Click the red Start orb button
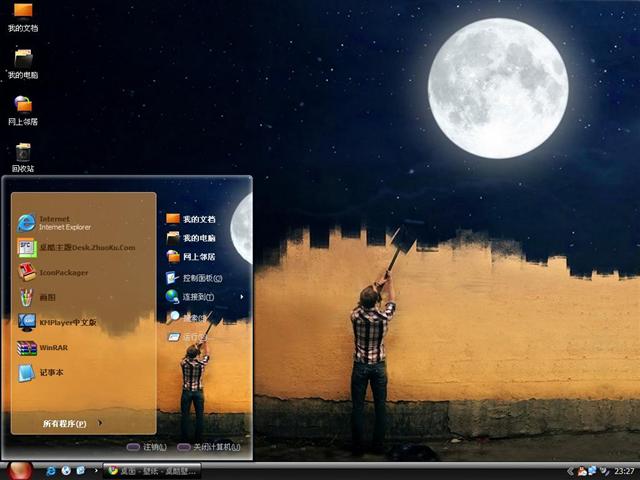This screenshot has width=640, height=480. tap(20, 470)
